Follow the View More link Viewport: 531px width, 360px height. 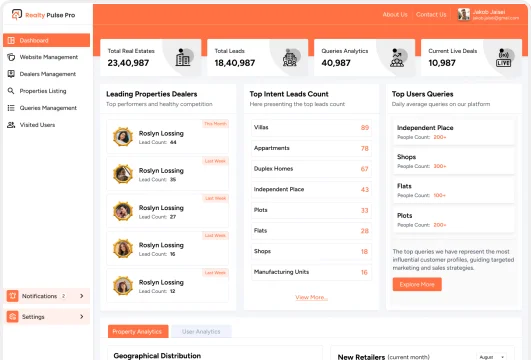click(311, 297)
